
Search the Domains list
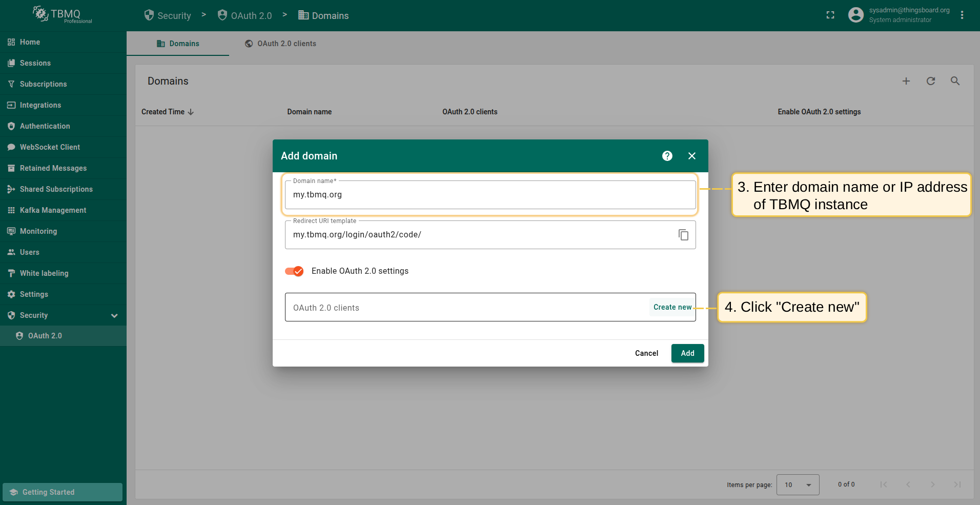point(955,81)
